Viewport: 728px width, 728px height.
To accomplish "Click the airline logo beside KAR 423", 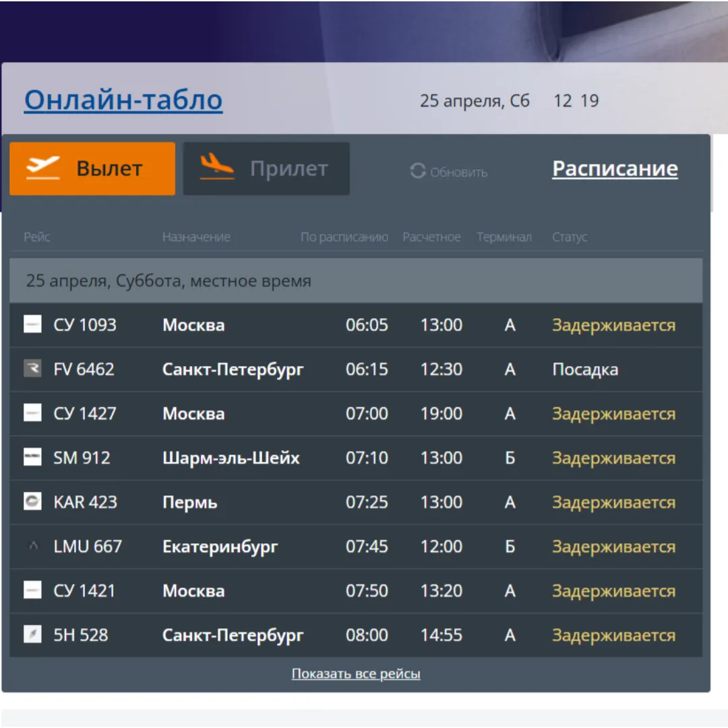I will 32,502.
